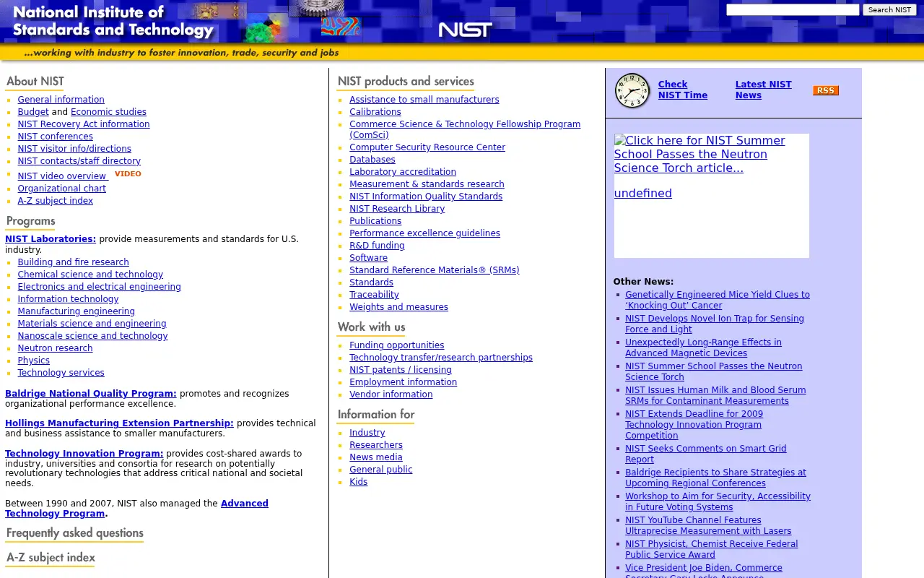Visit Hollings Manufacturing Extension Partnership link
The width and height of the screenshot is (924, 578).
click(119, 423)
